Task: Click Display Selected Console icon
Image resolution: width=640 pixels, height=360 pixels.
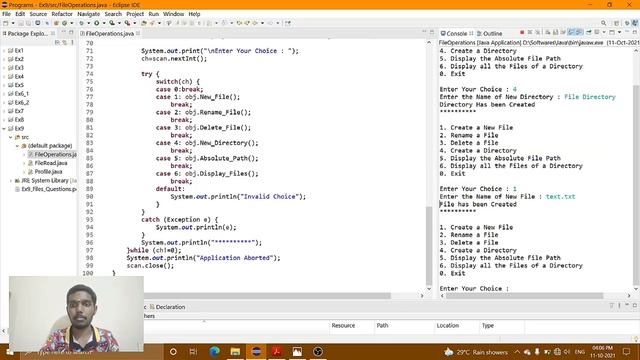Action: (x=597, y=33)
